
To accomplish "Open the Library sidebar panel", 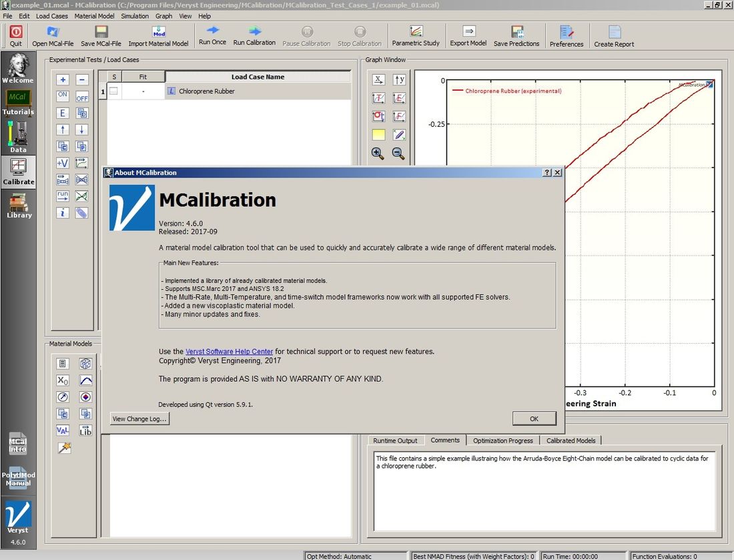I will (x=19, y=206).
